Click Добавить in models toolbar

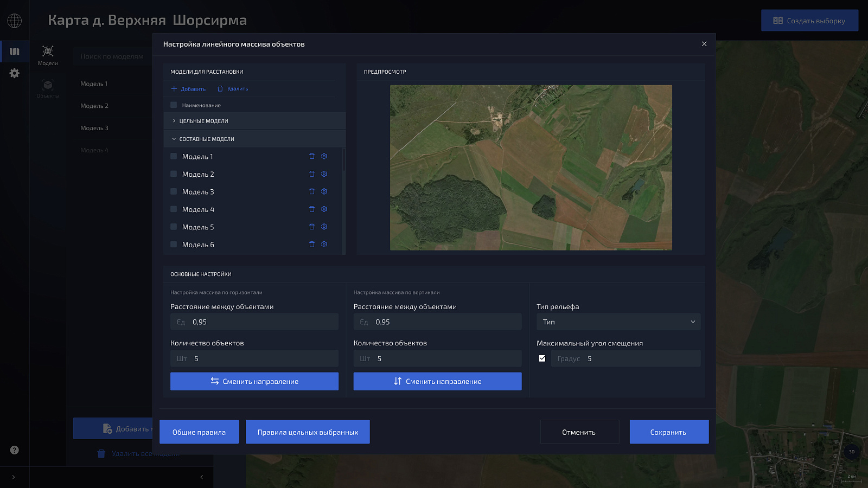(x=188, y=89)
